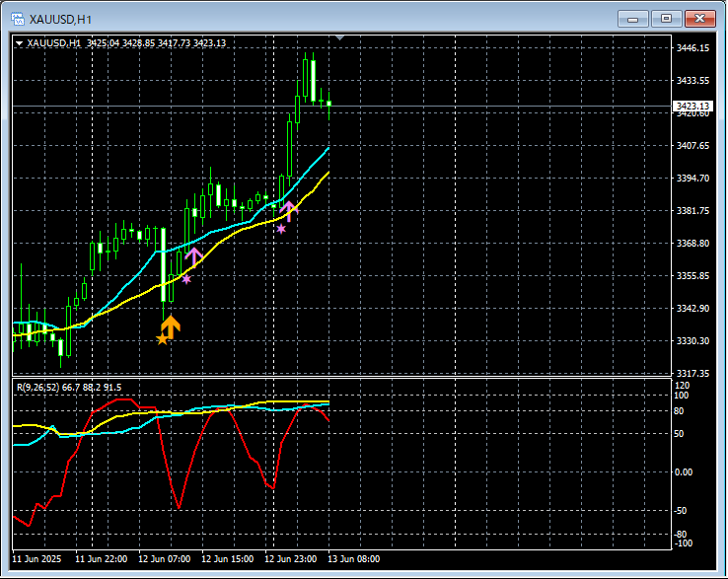Minimize the XAUUSD,H1 chart window
Screen dimensions: 728x579
[633, 19]
